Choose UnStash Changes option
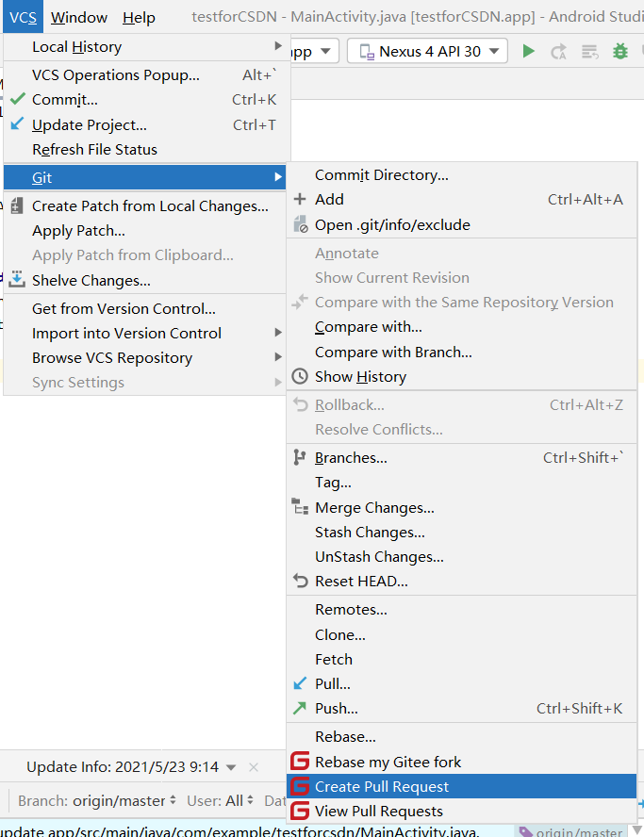644x837 pixels. click(462, 557)
